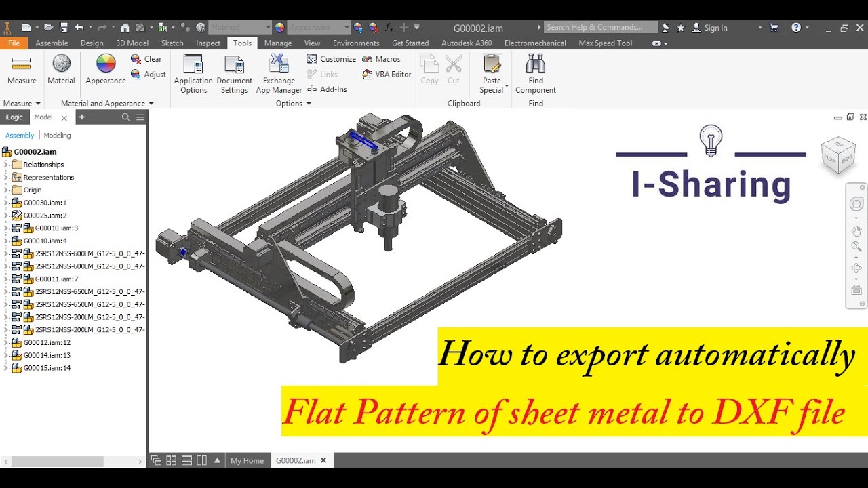Screen dimensions: 868x488
Task: Click Paste Special icon
Action: tap(492, 65)
